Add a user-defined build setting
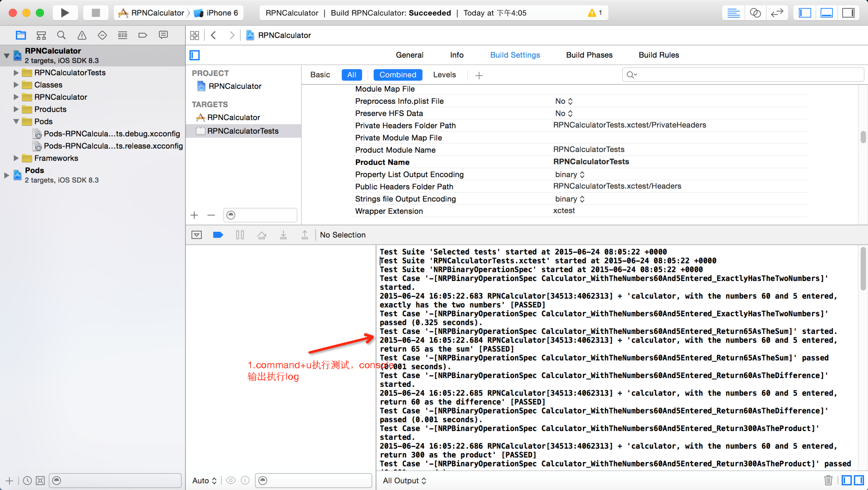The image size is (868, 490). (x=479, y=76)
